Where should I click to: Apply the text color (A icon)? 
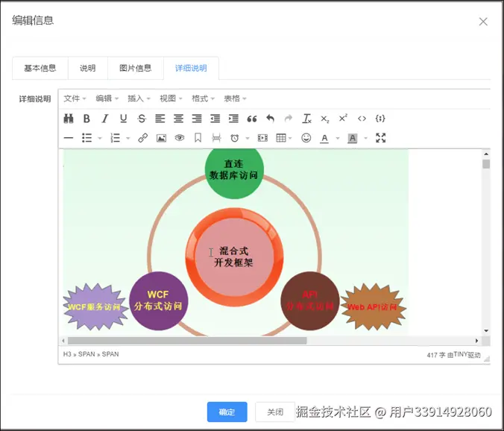click(x=324, y=138)
